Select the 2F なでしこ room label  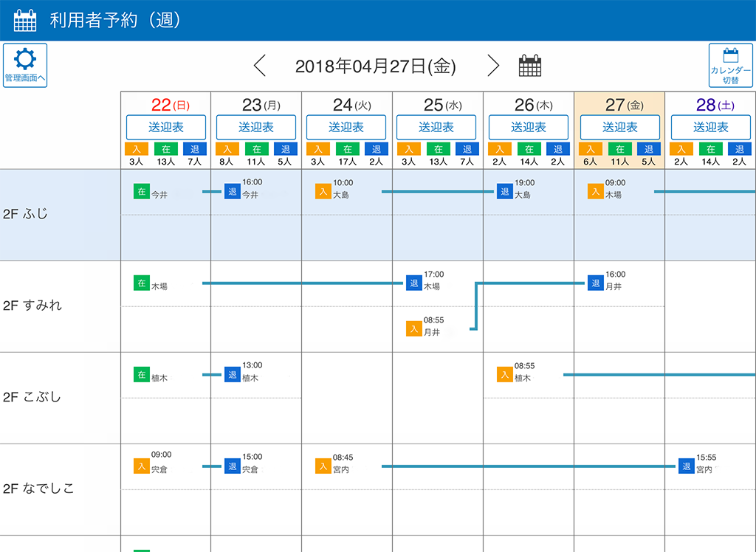38,489
